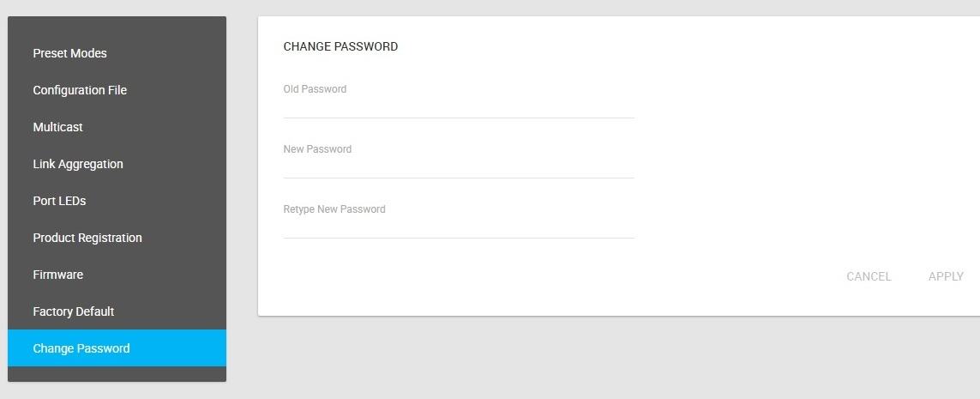The width and height of the screenshot is (980, 399).
Task: Open the Product Registration page
Action: point(87,238)
